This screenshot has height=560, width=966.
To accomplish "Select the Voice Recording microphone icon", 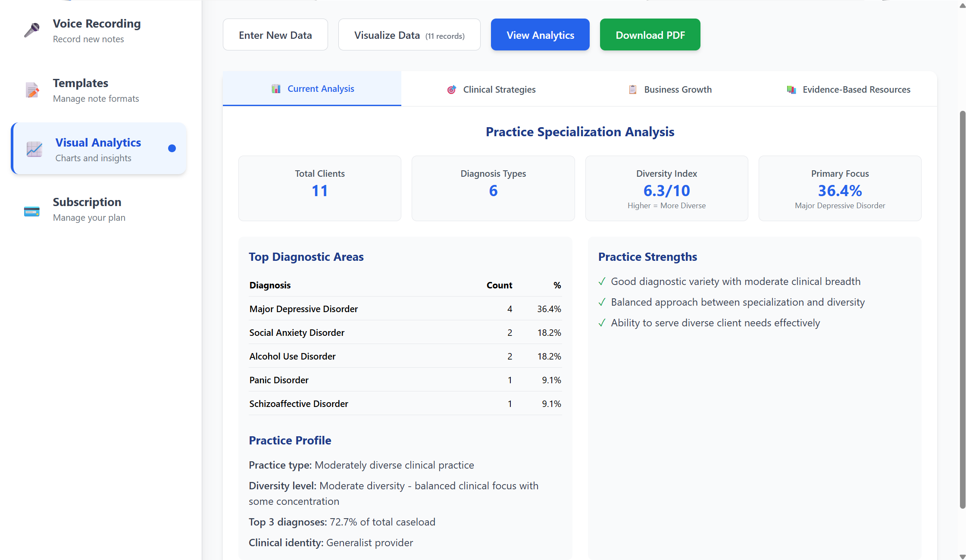I will coord(31,30).
